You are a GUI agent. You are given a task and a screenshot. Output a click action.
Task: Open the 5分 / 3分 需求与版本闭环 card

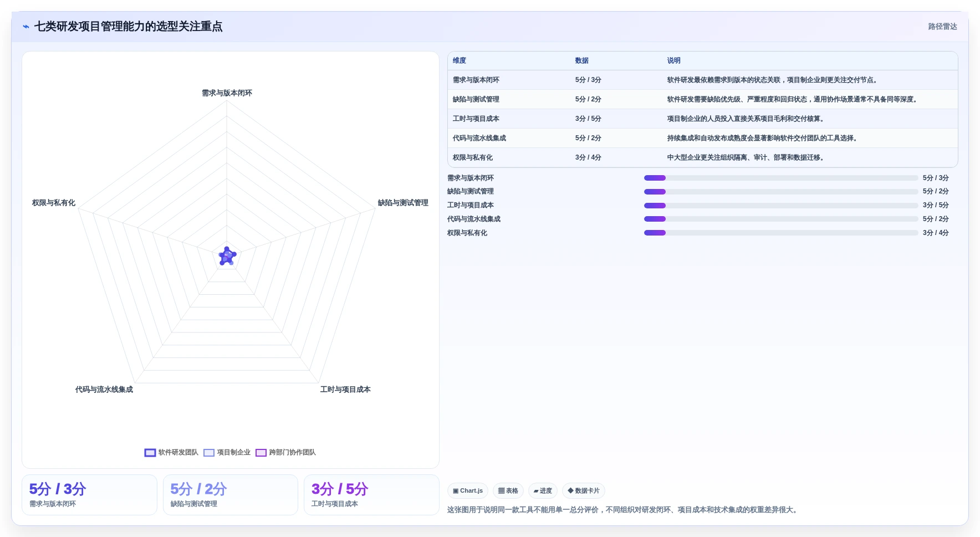(x=89, y=495)
